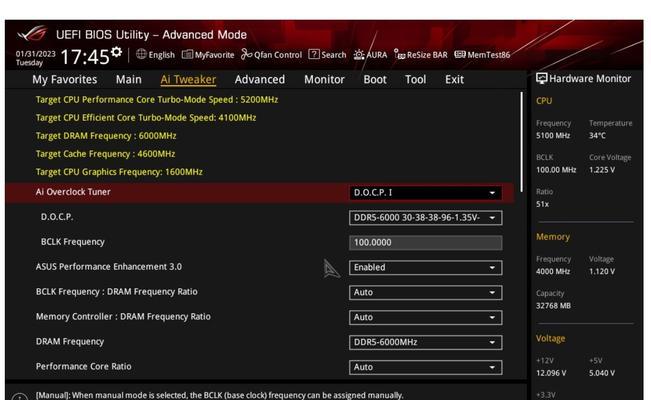The image size is (651, 400).
Task: Toggle ReSize BAR option
Action: click(421, 54)
